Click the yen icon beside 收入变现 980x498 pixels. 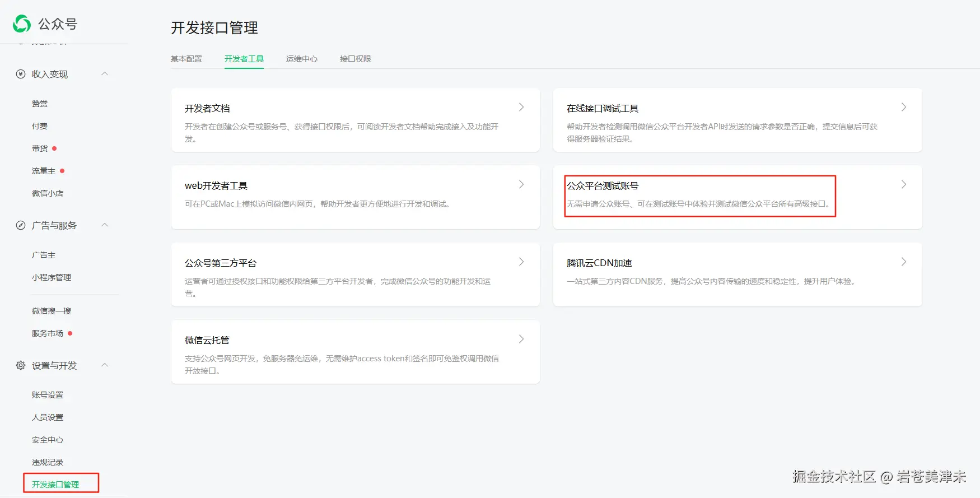coord(21,74)
